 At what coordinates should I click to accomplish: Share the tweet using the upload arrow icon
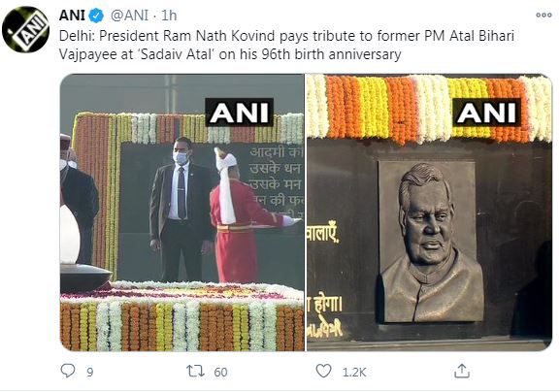click(x=461, y=372)
